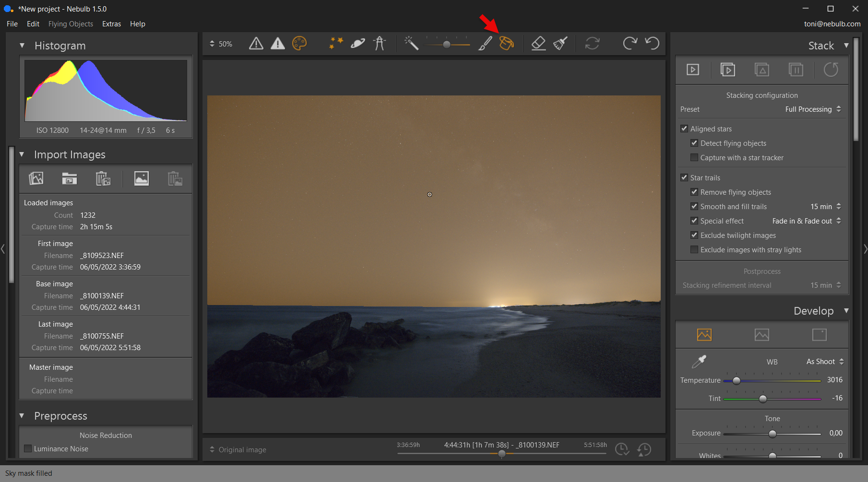Click the remove master image icon

click(175, 178)
